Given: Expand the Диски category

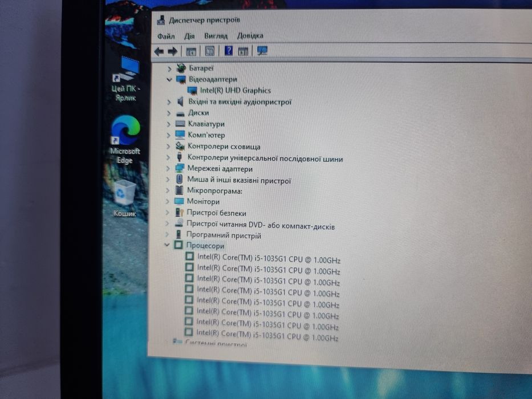Looking at the screenshot, I should [169, 113].
